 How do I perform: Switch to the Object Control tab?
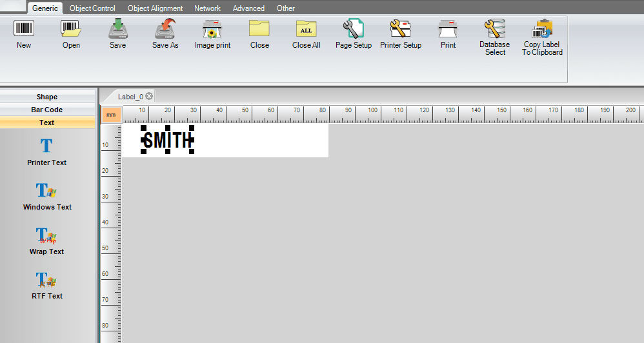tap(92, 8)
